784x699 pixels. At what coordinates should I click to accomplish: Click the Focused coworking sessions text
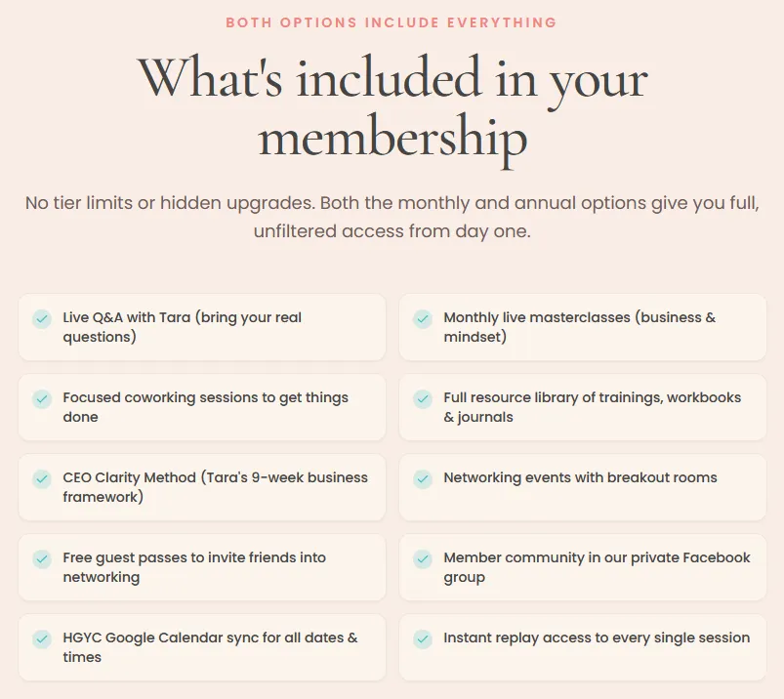[x=205, y=407]
